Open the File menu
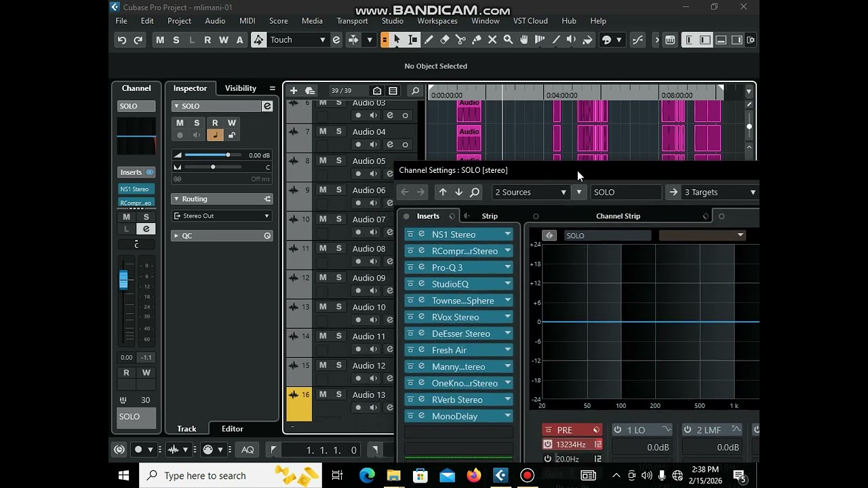This screenshot has width=868, height=488. click(x=121, y=21)
